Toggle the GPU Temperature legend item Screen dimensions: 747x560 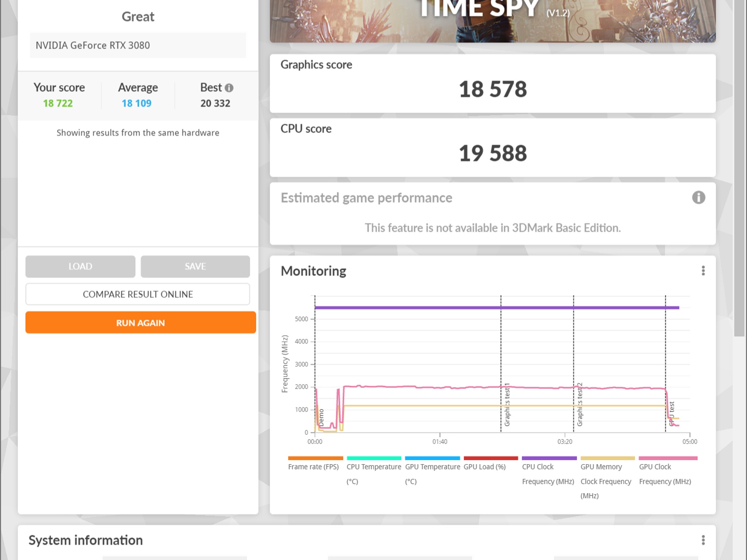[433, 471]
